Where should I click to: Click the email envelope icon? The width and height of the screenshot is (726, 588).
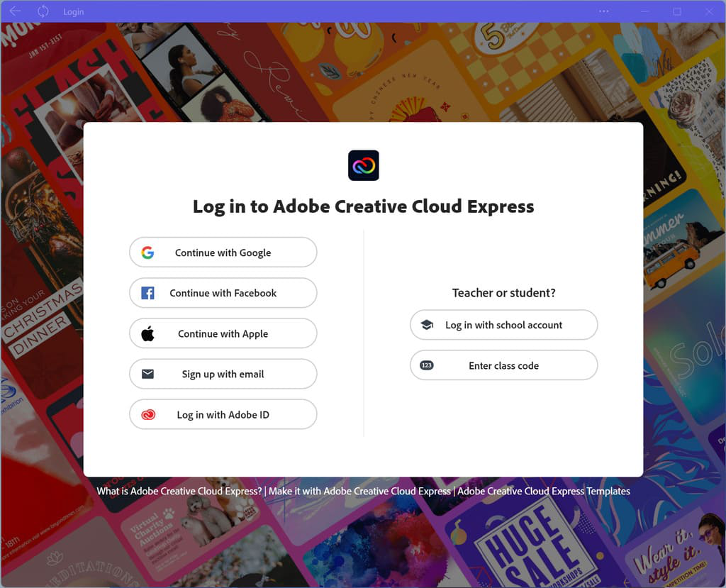tap(147, 374)
